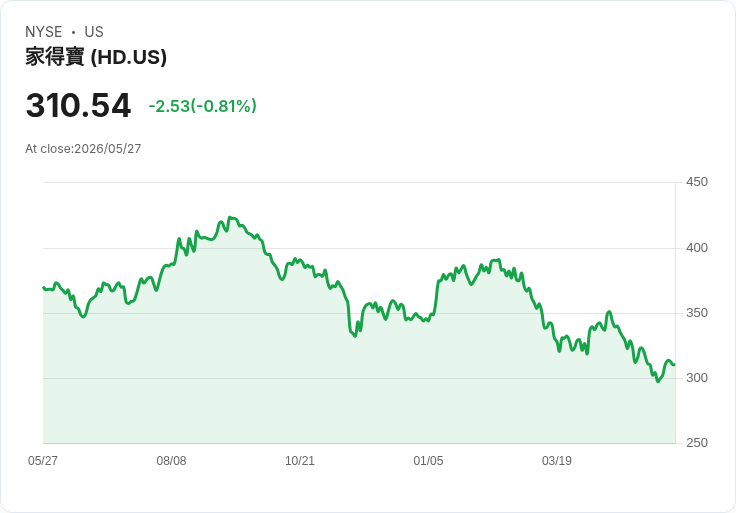Click the At close:2026/05/27 text
The image size is (736, 513).
(x=83, y=149)
